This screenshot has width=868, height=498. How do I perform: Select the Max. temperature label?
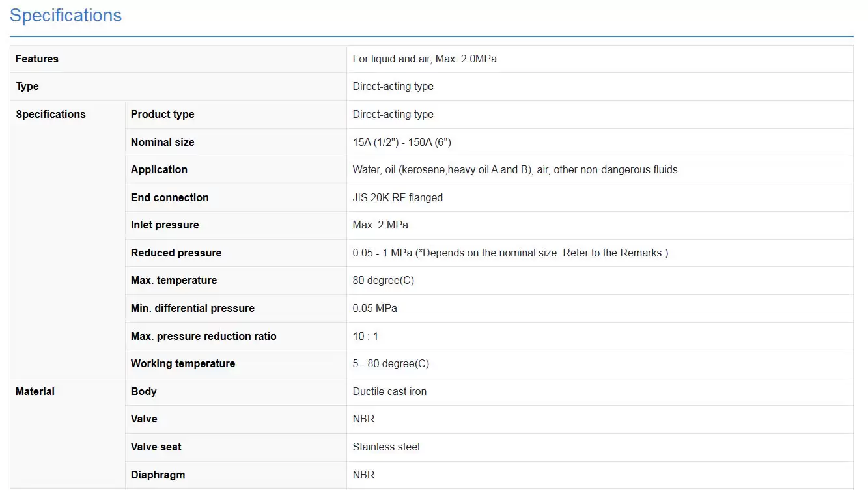click(x=174, y=280)
